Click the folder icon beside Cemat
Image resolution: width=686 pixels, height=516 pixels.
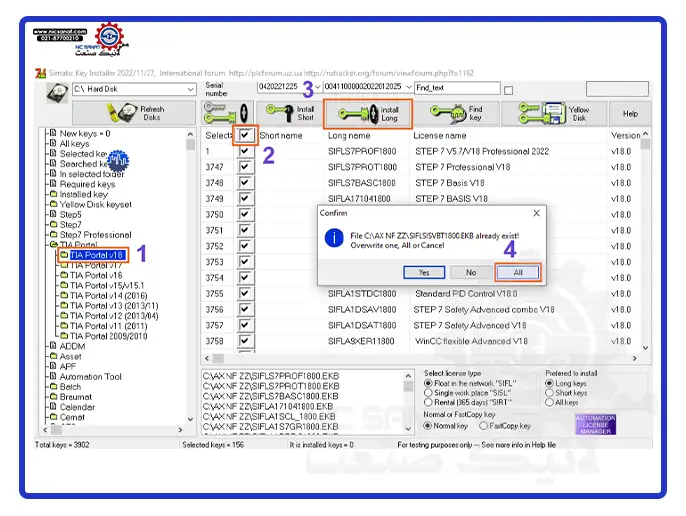(x=53, y=416)
